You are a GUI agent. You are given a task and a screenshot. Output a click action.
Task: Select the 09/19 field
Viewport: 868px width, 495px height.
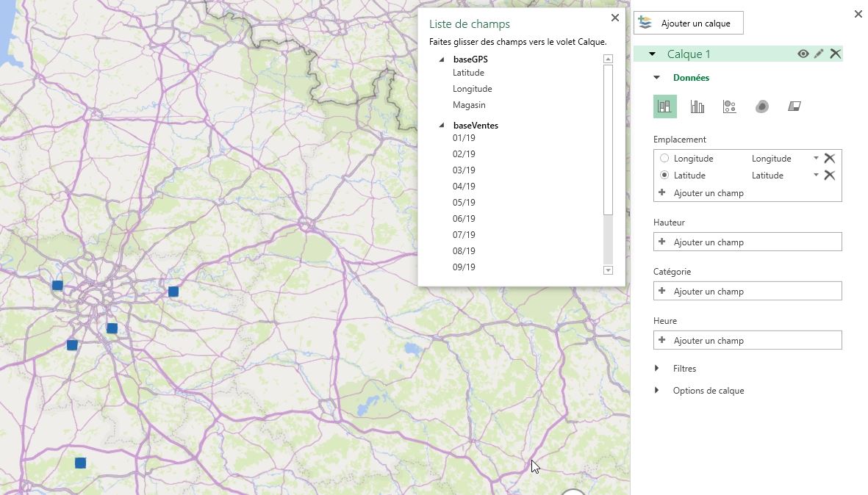pos(464,267)
